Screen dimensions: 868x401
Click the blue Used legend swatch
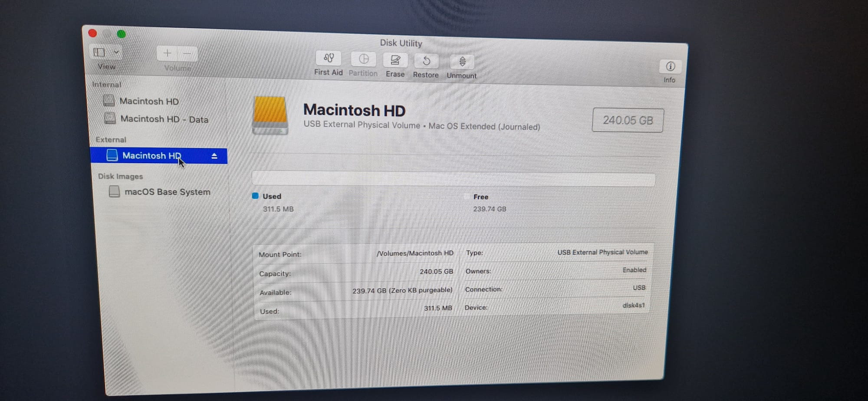click(255, 196)
